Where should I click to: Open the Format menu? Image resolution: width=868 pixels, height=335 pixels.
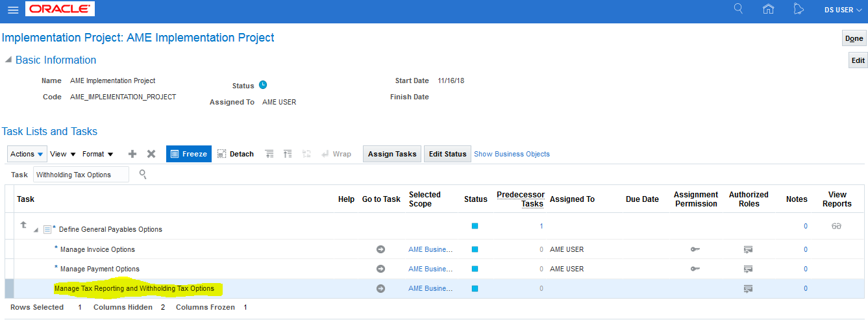(98, 154)
